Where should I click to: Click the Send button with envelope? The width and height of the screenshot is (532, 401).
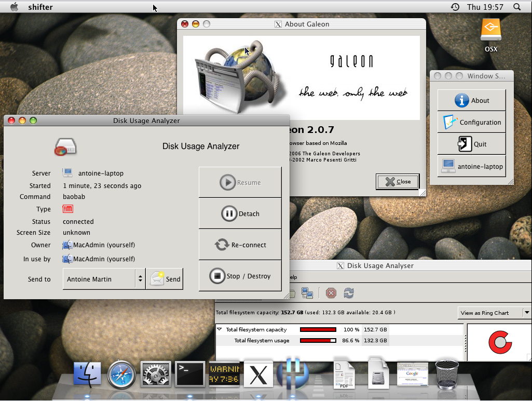(165, 279)
